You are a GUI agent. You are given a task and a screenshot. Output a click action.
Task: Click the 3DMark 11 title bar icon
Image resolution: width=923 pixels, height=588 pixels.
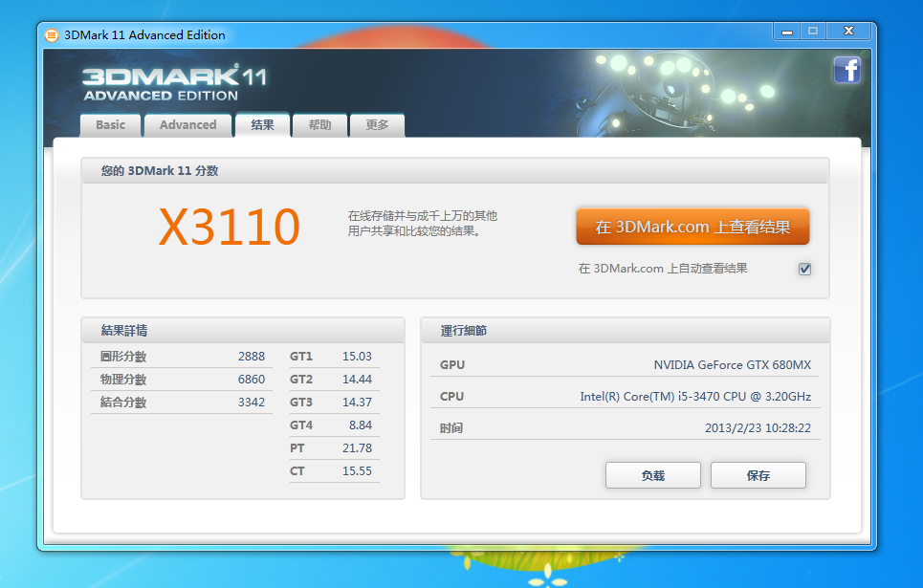tap(52, 35)
